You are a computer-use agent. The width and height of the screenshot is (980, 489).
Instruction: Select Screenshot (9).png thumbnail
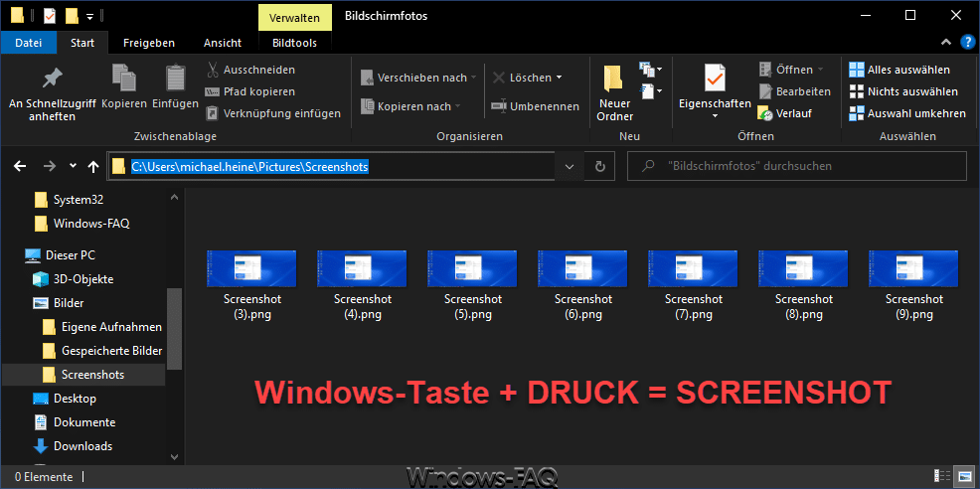click(913, 269)
